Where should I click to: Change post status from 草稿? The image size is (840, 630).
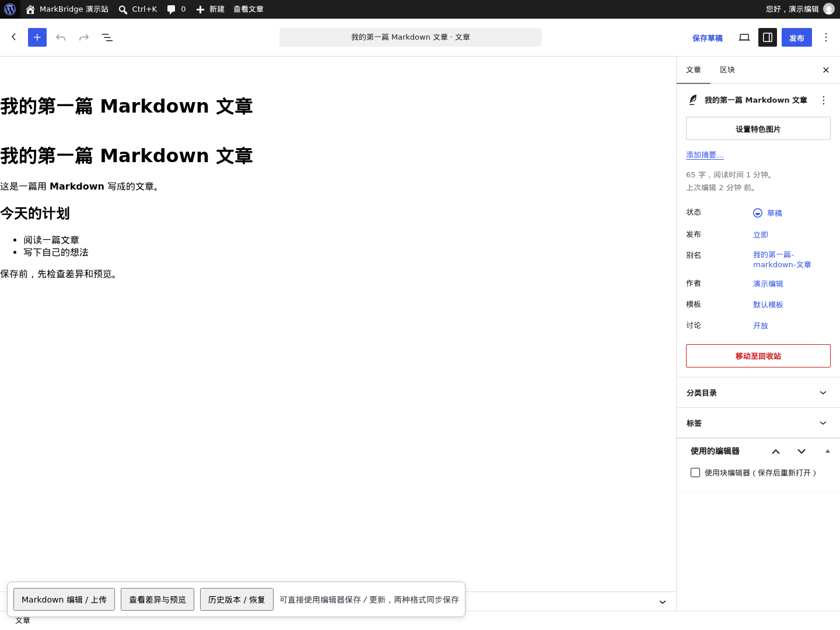pos(768,213)
